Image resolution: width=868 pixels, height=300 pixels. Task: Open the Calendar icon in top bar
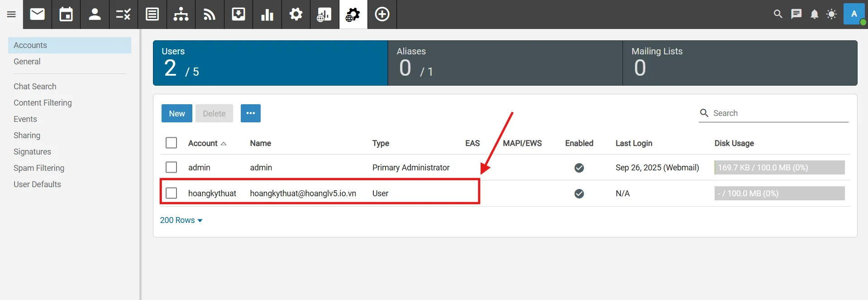click(66, 15)
